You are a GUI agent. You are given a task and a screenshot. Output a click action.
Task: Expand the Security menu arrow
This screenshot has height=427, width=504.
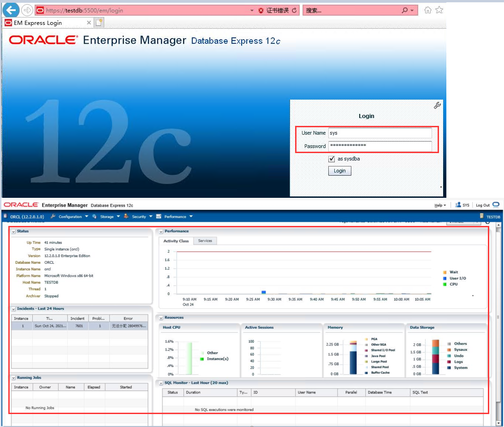click(151, 216)
